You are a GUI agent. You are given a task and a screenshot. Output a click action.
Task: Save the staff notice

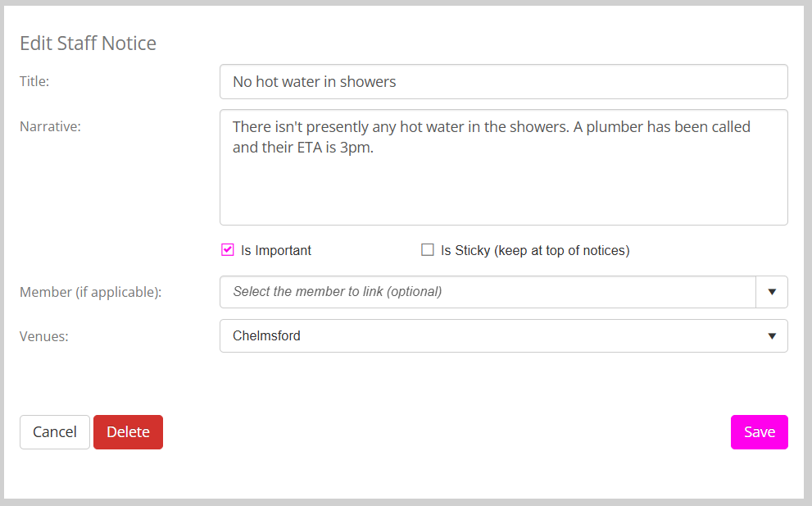pos(759,432)
